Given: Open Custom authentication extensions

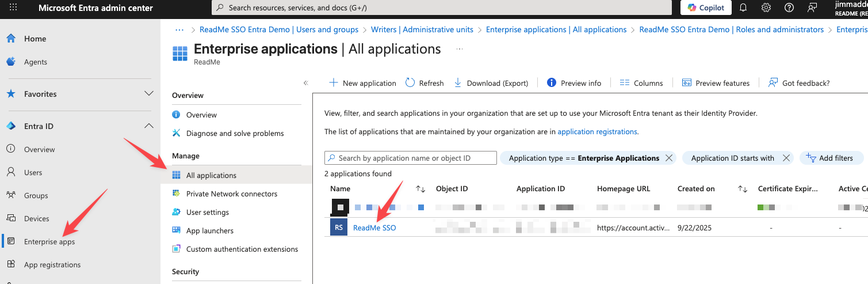Looking at the screenshot, I should [242, 249].
